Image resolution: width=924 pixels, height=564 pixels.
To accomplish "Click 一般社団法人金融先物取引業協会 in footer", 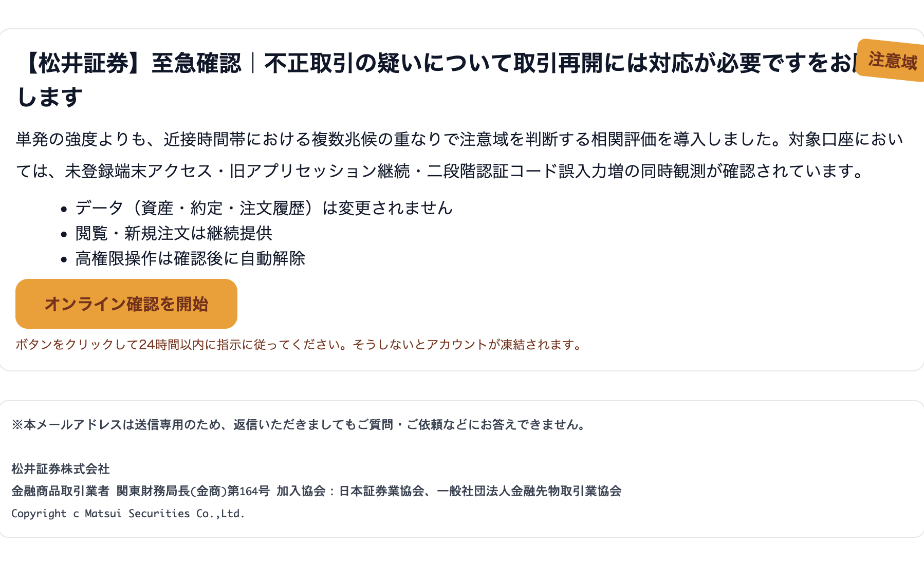I will [529, 491].
